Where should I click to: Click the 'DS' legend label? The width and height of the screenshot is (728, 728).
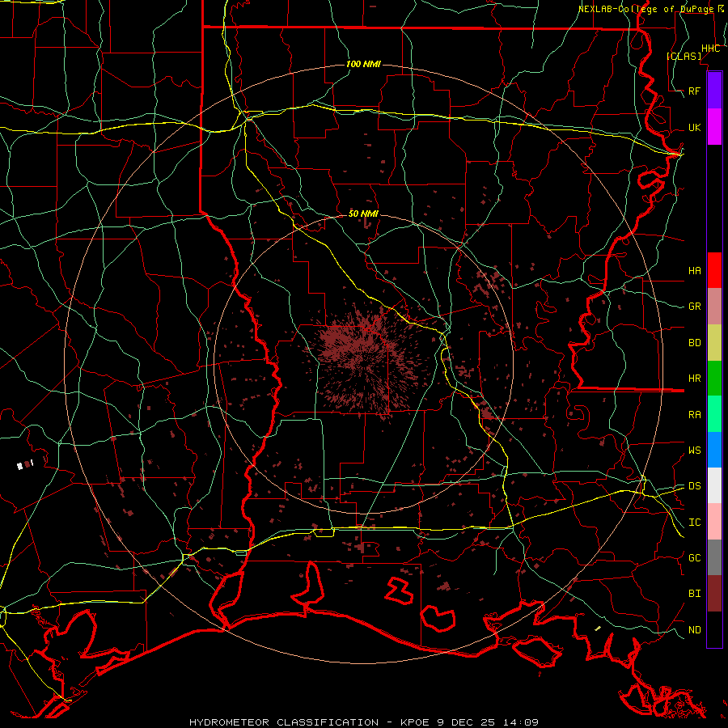click(x=694, y=486)
